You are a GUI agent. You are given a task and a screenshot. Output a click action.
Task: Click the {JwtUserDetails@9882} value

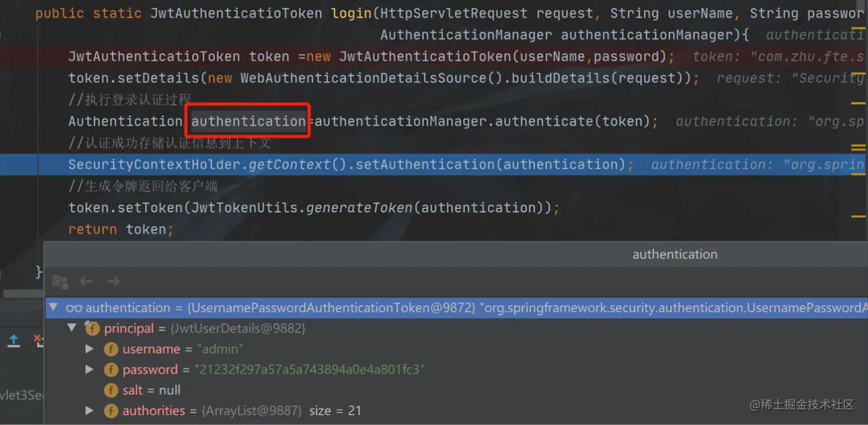click(x=238, y=329)
